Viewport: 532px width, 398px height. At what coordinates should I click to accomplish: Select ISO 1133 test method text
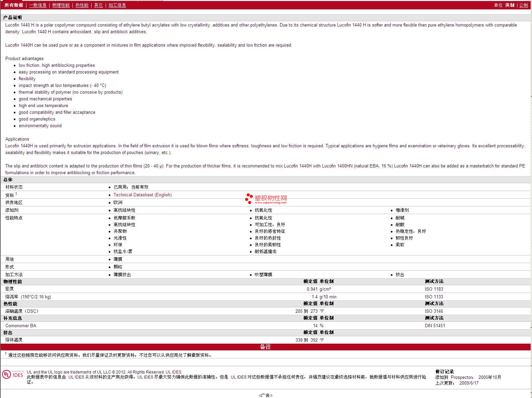(434, 297)
